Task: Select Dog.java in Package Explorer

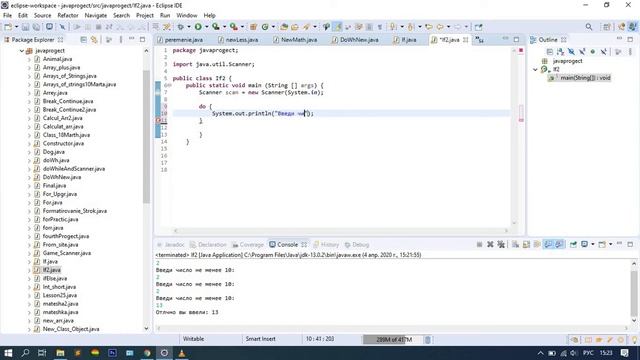Action: pos(53,152)
